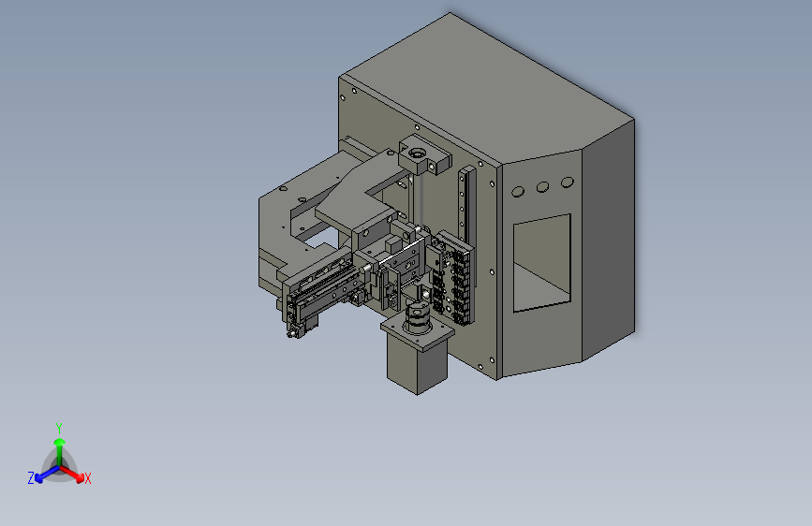Select the rectangular window cutout on the enclosure
This screenshot has height=526, width=812.
pos(542,263)
